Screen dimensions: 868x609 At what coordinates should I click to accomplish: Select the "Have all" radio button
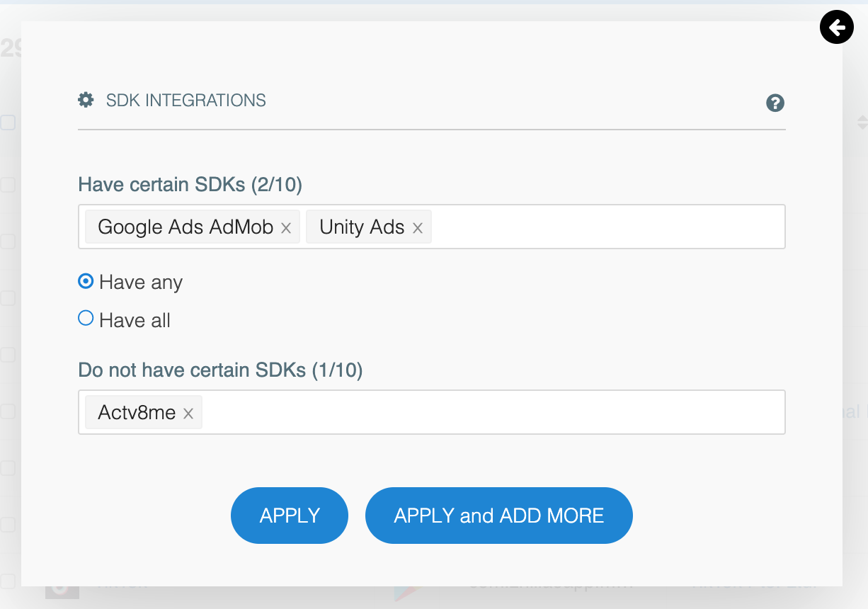[x=85, y=318]
